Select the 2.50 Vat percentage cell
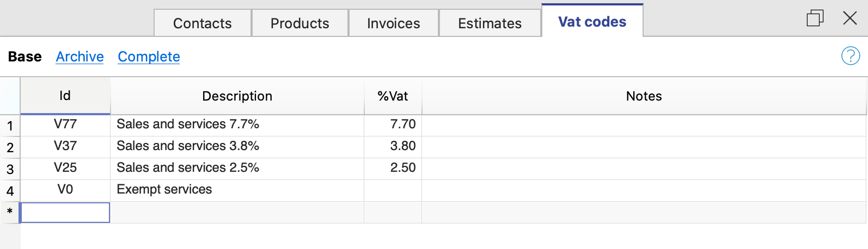Screen dimensions: 868x249 tap(393, 168)
